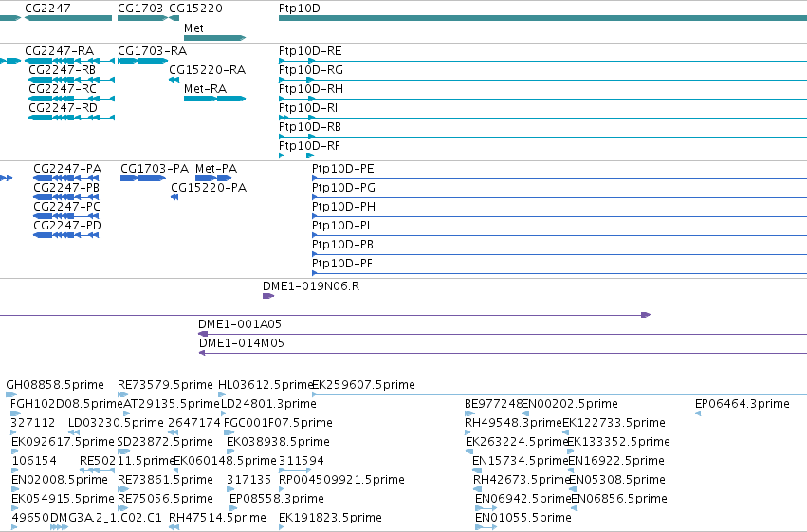Select the Met gene feature bar

point(214,38)
